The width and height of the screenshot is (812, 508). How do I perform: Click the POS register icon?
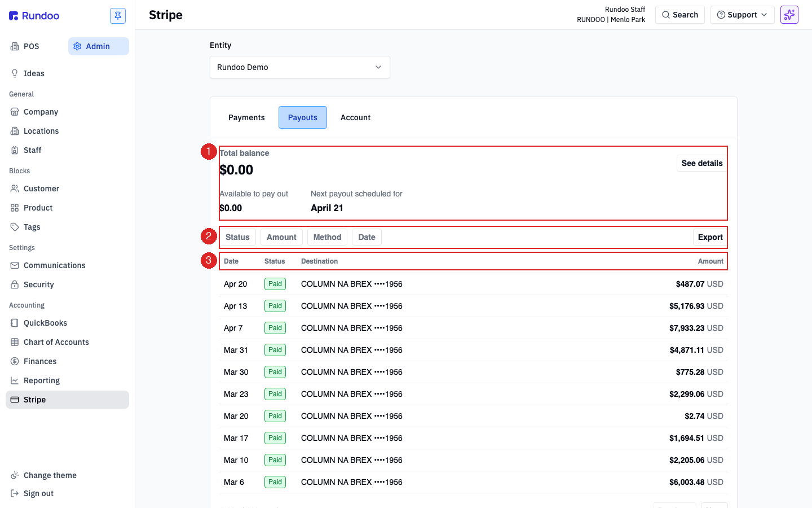pos(15,46)
